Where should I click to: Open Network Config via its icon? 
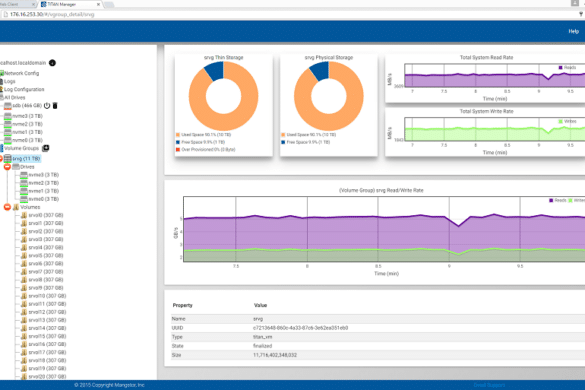(1, 73)
